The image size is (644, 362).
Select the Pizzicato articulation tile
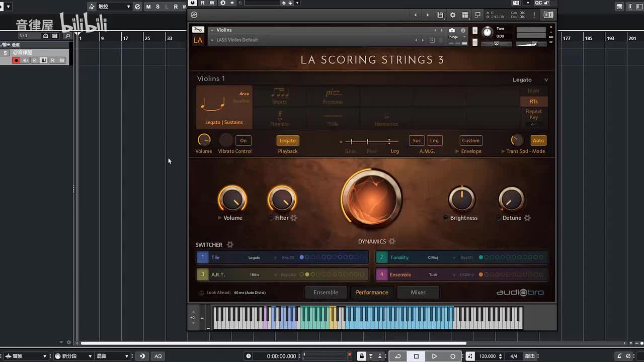pos(333,96)
